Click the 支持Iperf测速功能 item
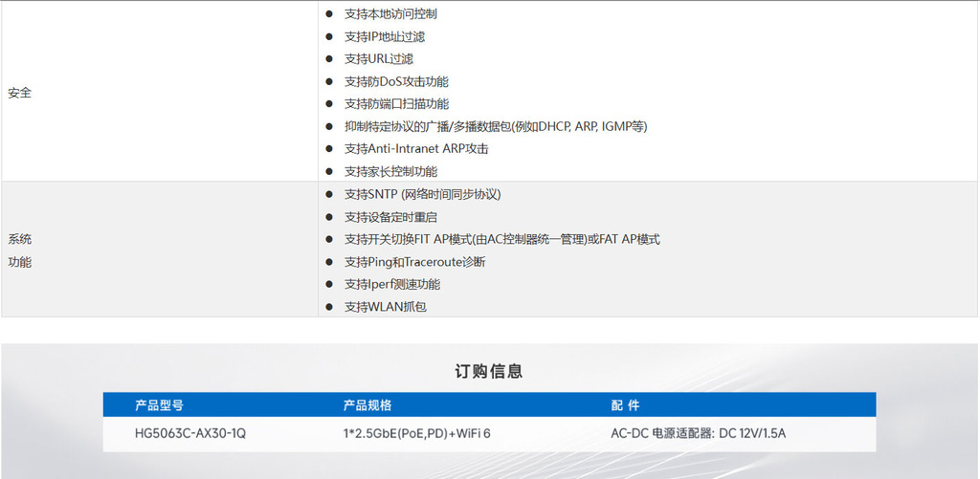Viewport: 980px width, 479px height. (392, 284)
